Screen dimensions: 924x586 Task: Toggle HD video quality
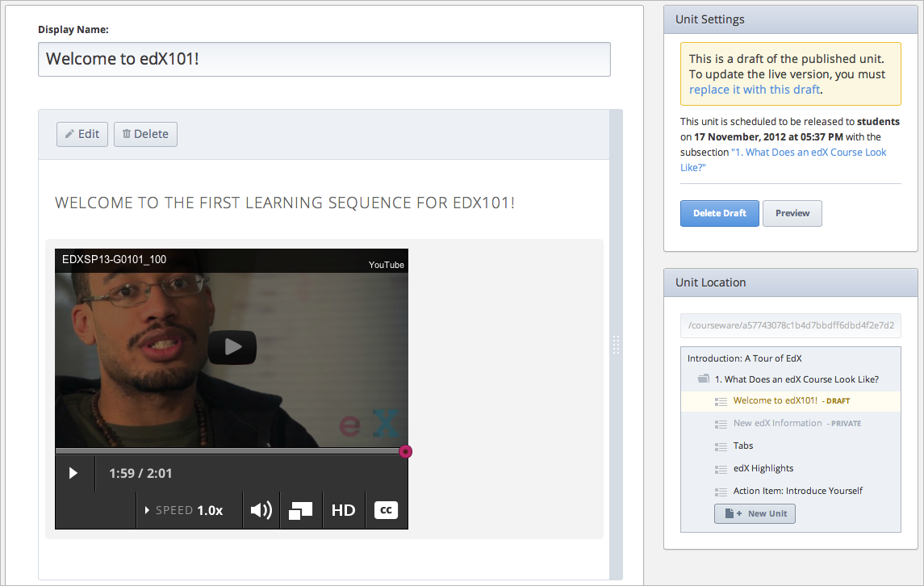tap(343, 510)
